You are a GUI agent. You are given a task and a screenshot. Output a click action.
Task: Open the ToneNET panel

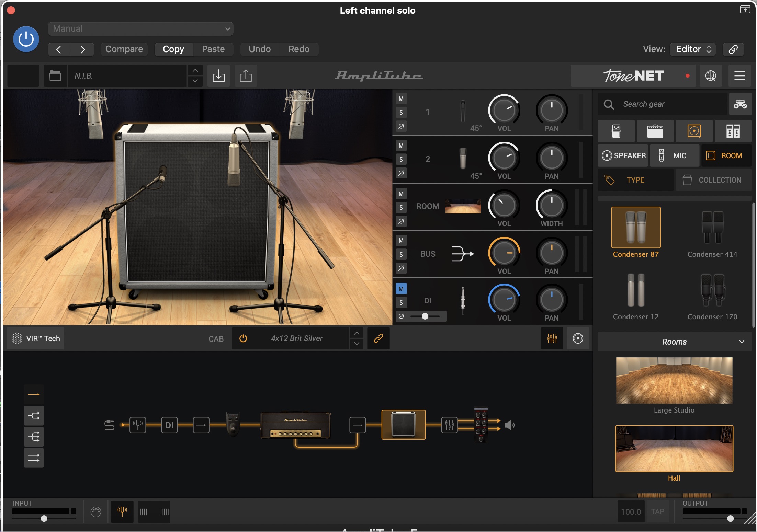[633, 76]
